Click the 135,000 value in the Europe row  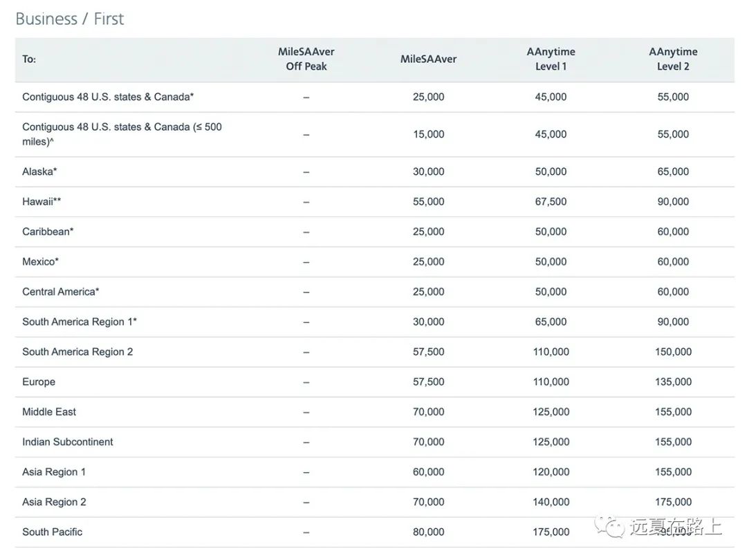pyautogui.click(x=673, y=382)
